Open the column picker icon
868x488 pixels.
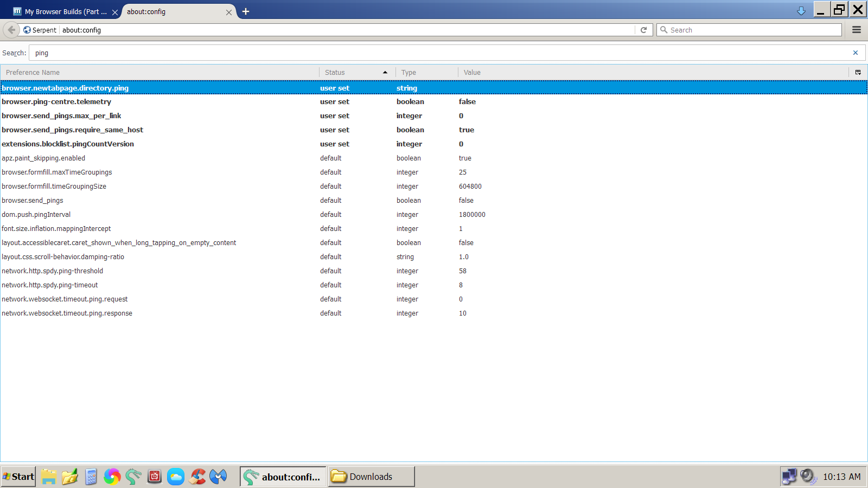pyautogui.click(x=858, y=72)
